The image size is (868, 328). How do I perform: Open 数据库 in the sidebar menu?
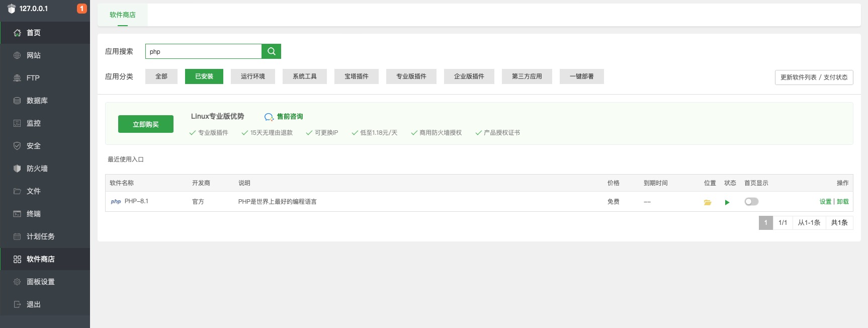tap(45, 101)
